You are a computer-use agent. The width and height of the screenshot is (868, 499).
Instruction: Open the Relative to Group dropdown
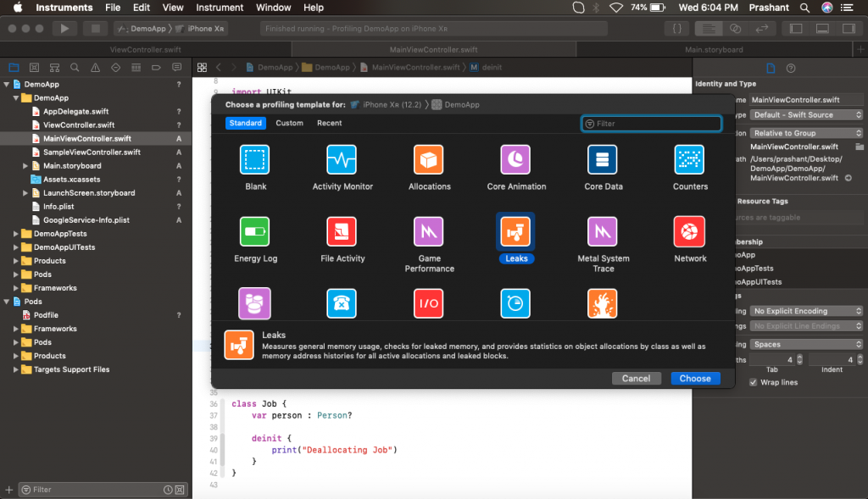(x=806, y=133)
